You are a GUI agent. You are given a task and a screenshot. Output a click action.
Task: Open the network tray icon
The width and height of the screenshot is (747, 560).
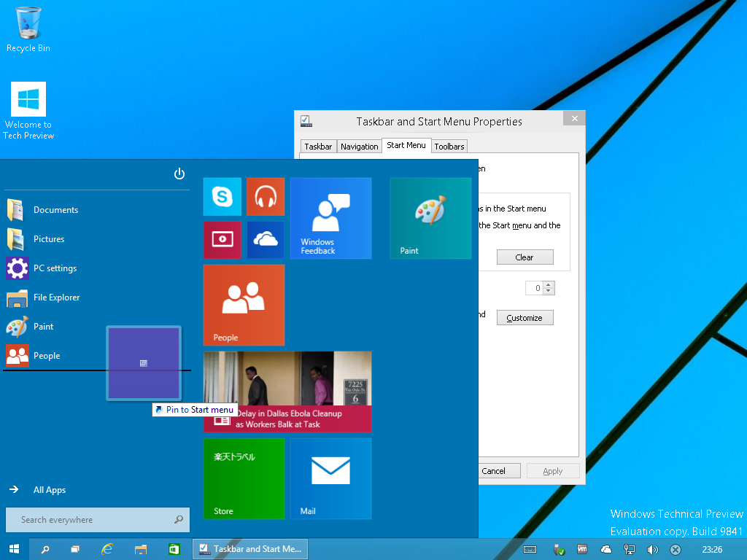630,550
